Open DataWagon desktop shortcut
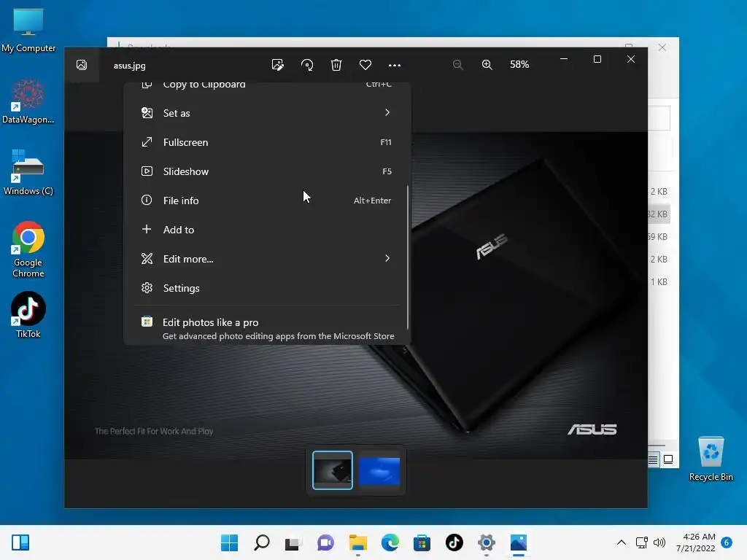 (x=28, y=101)
